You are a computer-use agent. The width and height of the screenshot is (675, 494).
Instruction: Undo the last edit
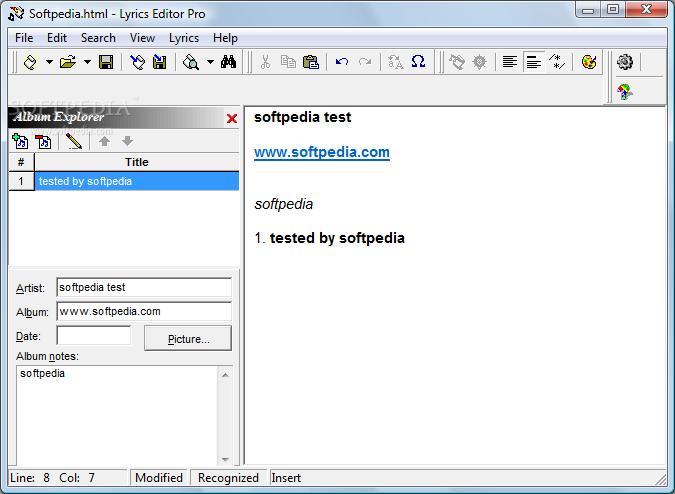pyautogui.click(x=342, y=62)
